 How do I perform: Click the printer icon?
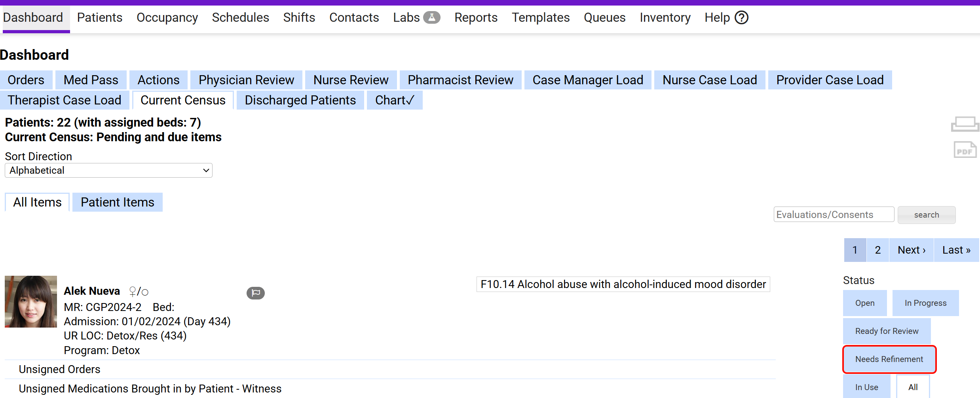[965, 124]
